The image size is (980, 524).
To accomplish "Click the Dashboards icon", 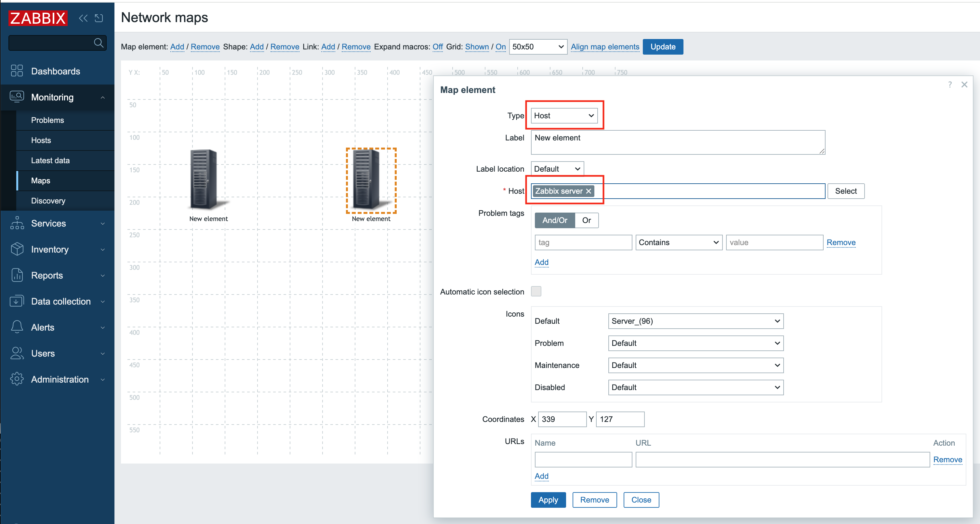I will pyautogui.click(x=17, y=71).
